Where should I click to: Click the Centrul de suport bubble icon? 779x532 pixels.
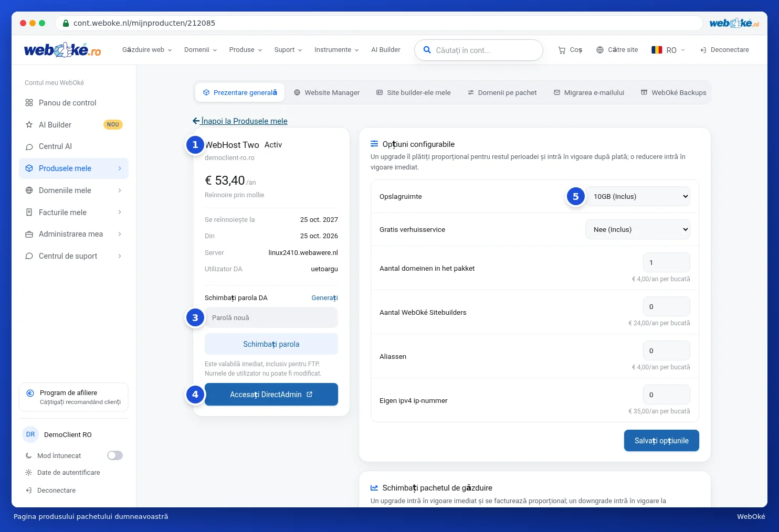(x=29, y=256)
